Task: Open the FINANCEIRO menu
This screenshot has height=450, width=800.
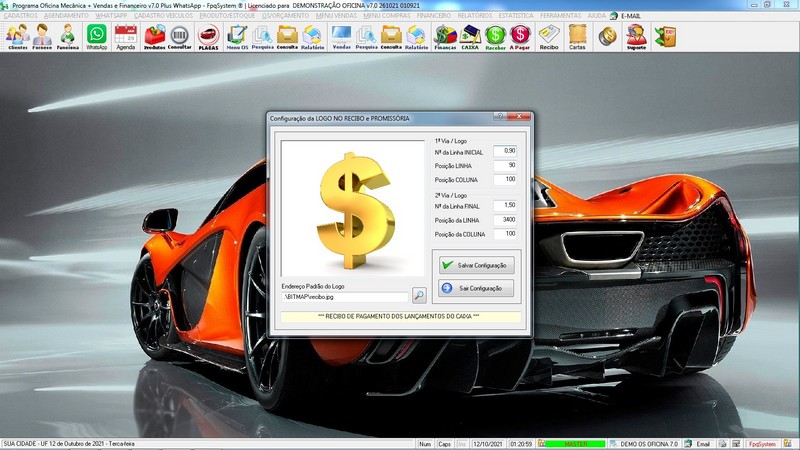Action: click(x=434, y=17)
